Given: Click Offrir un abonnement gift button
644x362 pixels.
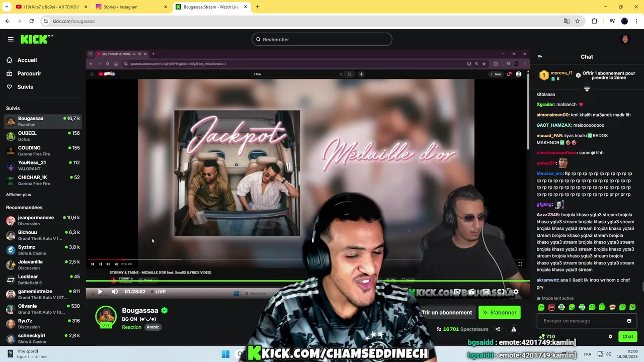Looking at the screenshot, I should tap(447, 312).
